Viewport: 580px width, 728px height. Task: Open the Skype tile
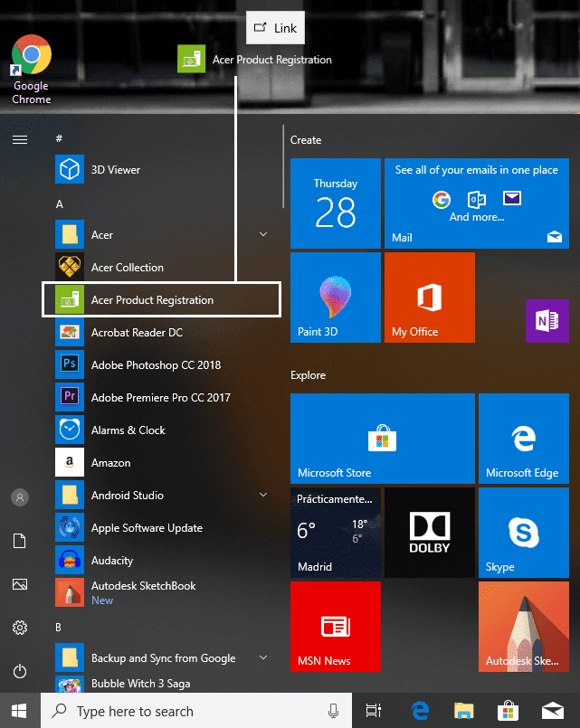[x=524, y=533]
